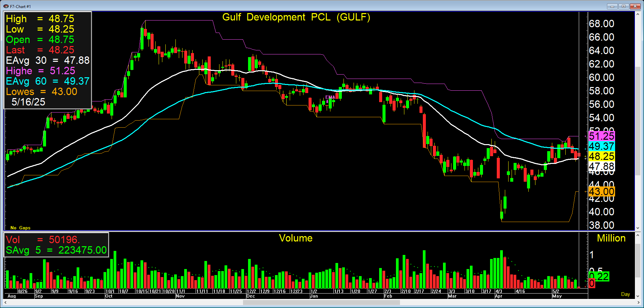
Task: Click the 12/16 date tick label
Action: (x=280, y=291)
